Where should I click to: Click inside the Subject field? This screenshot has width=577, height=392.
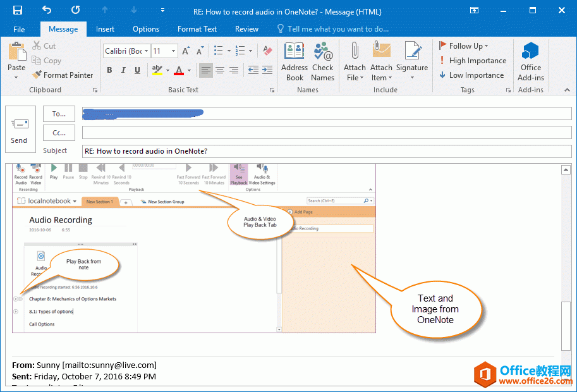(x=253, y=150)
